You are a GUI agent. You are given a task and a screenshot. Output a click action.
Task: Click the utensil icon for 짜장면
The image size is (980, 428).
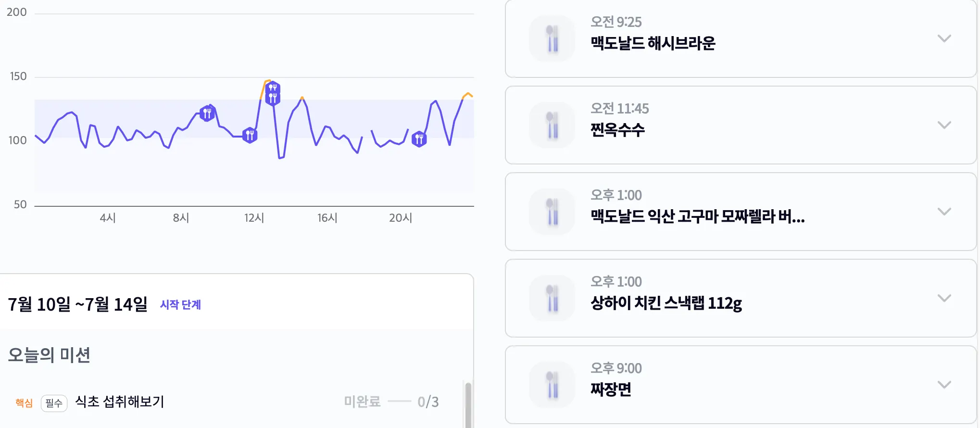552,385
